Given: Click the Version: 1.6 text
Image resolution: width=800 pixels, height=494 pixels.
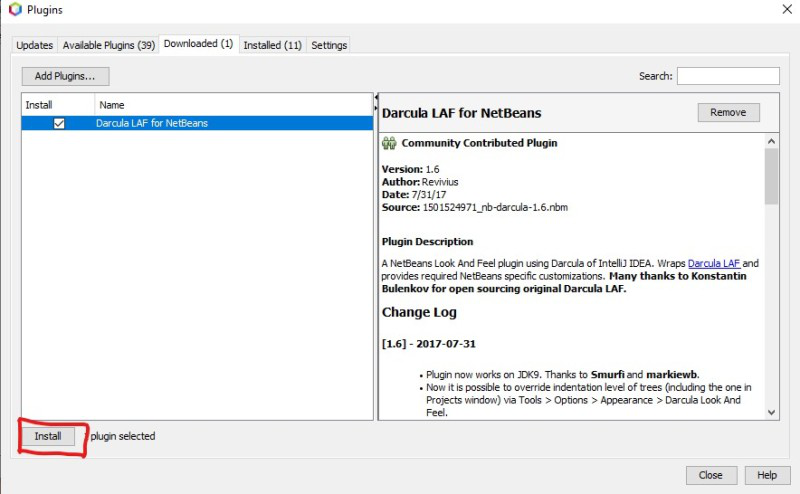Looking at the screenshot, I should [x=411, y=169].
